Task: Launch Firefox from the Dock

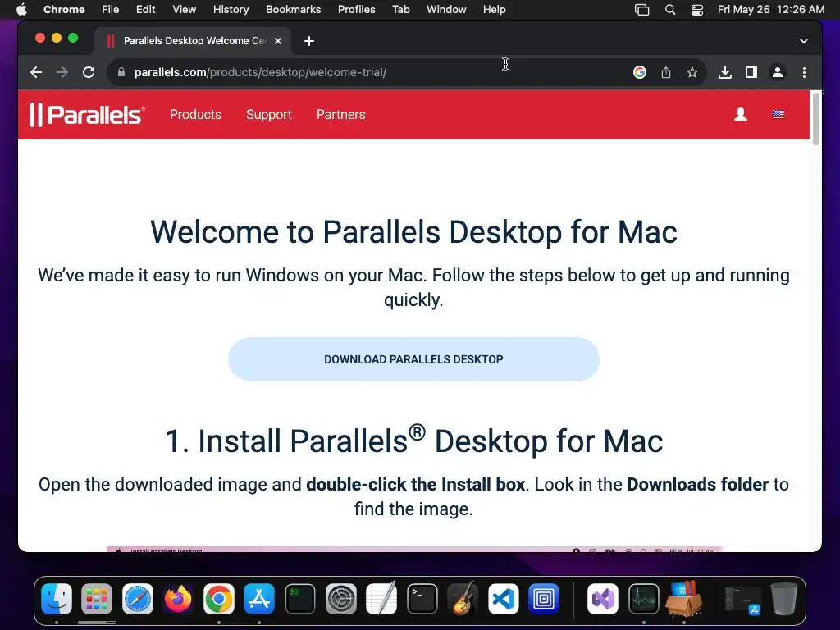Action: [178, 599]
